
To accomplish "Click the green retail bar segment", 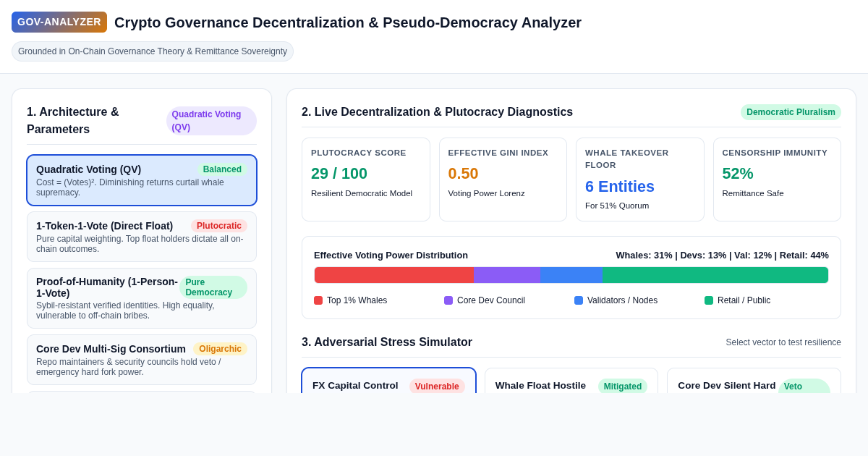I will 715,275.
